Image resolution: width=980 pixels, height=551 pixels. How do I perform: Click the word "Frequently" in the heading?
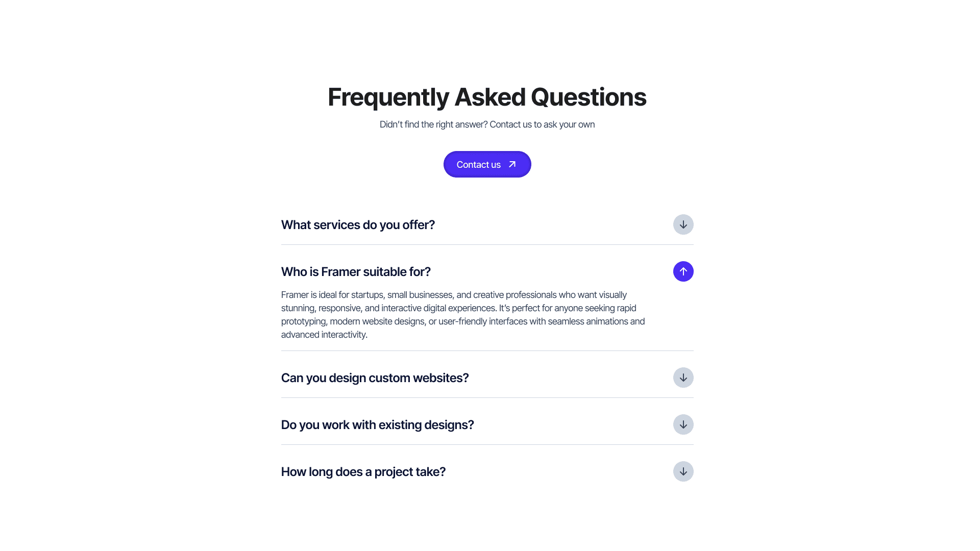(x=388, y=97)
